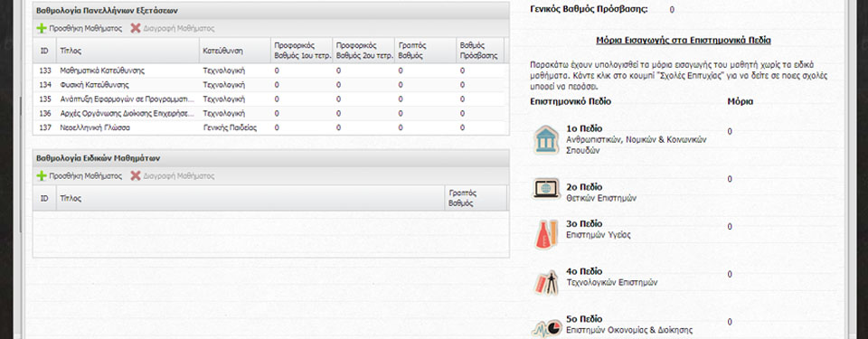Click the 2ο Πεδίο title text

(584, 187)
